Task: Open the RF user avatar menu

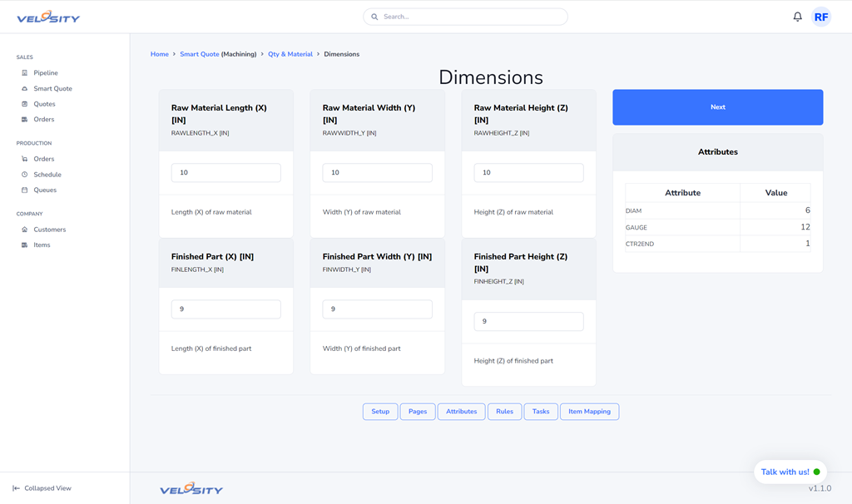Action: click(820, 17)
